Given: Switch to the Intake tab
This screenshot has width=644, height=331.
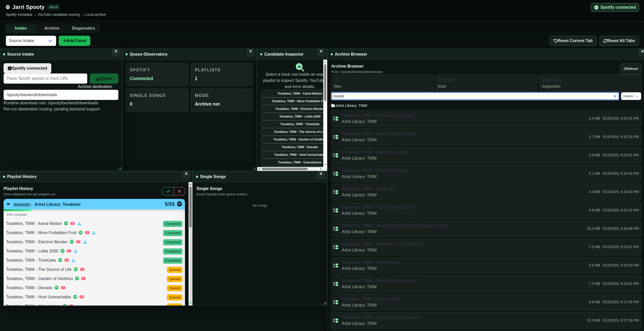Looking at the screenshot, I should 21,28.
